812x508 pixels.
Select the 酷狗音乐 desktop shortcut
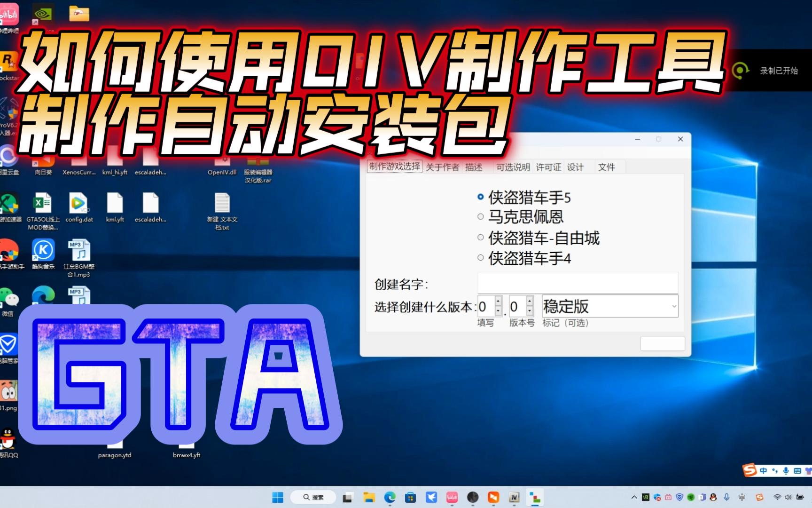pos(43,254)
